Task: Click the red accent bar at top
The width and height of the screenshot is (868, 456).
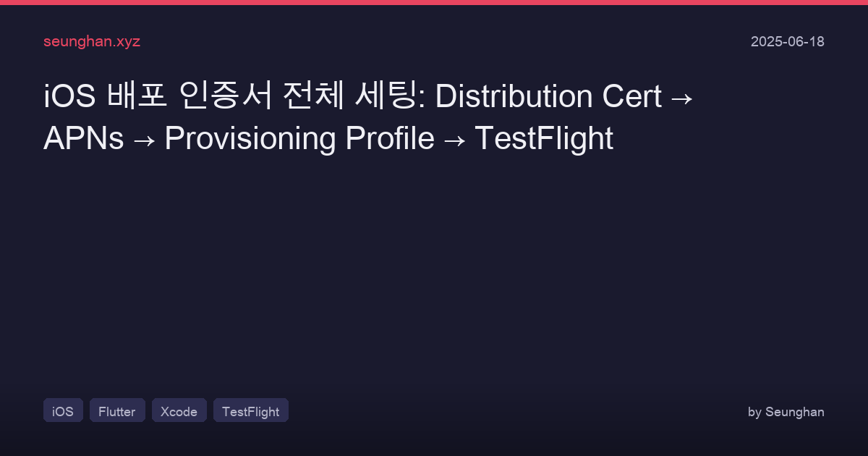Action: [434, 2]
